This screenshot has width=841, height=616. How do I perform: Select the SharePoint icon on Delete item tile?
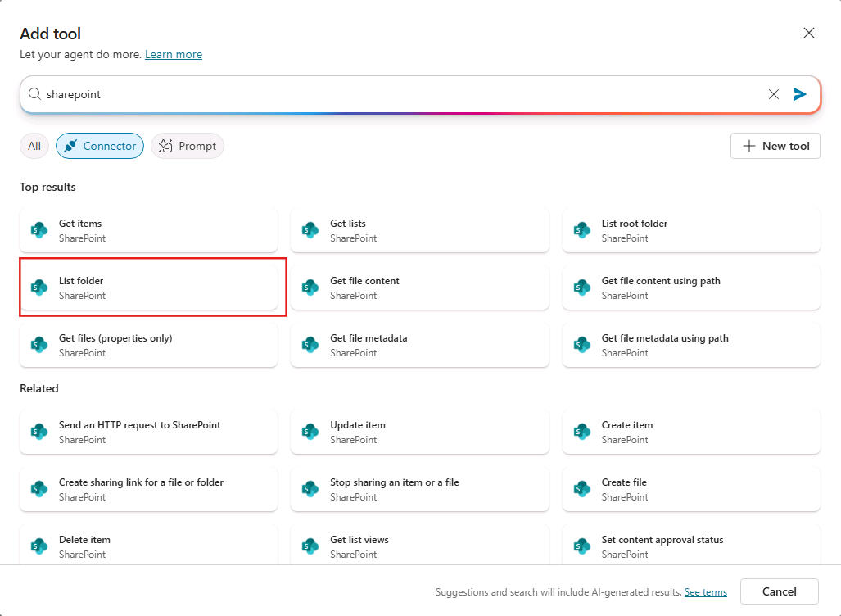tap(38, 546)
